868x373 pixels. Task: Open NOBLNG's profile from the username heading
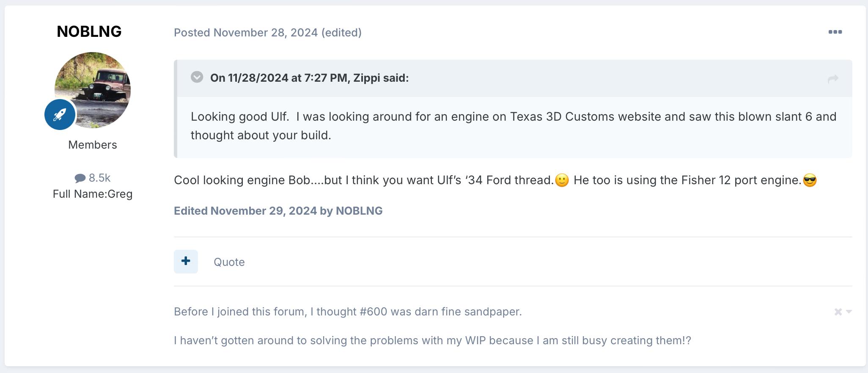pos(89,31)
